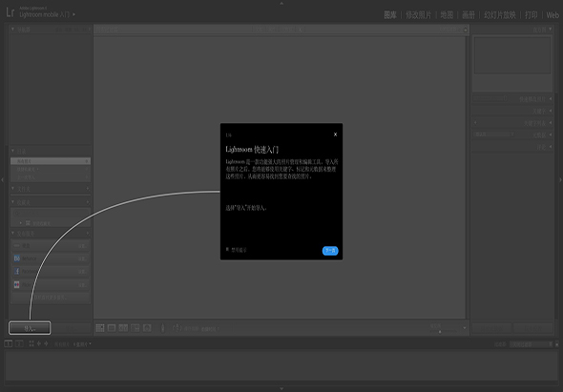Toggle the filmstrip filter switch
Image resolution: width=563 pixels, height=392 pixels.
[557, 344]
